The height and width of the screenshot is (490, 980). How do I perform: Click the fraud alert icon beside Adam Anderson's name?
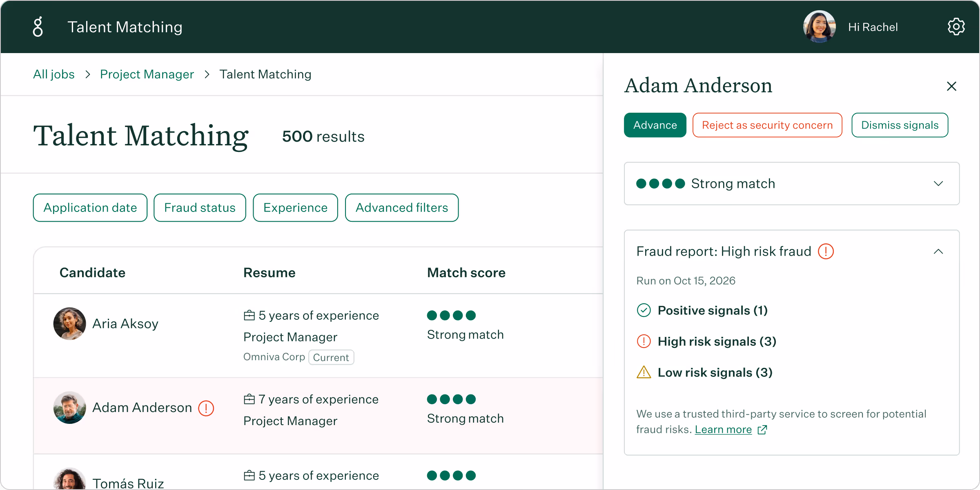pyautogui.click(x=206, y=408)
